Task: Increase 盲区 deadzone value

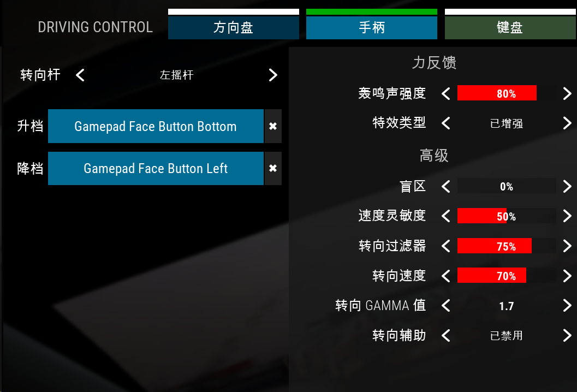Action: [567, 186]
